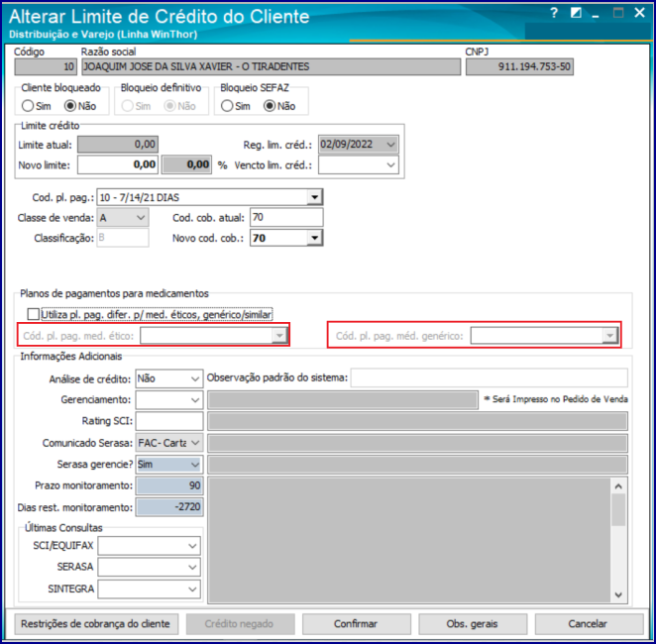Open Serasa gerencie dropdown
The height and width of the screenshot is (644, 656).
tap(195, 465)
